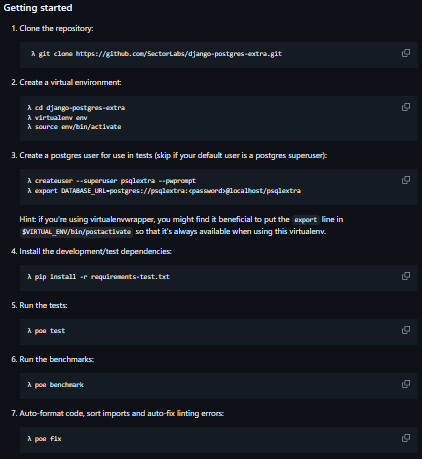422x459 pixels.
Task: Click the export DATABASE_URL command line
Action: 164,191
